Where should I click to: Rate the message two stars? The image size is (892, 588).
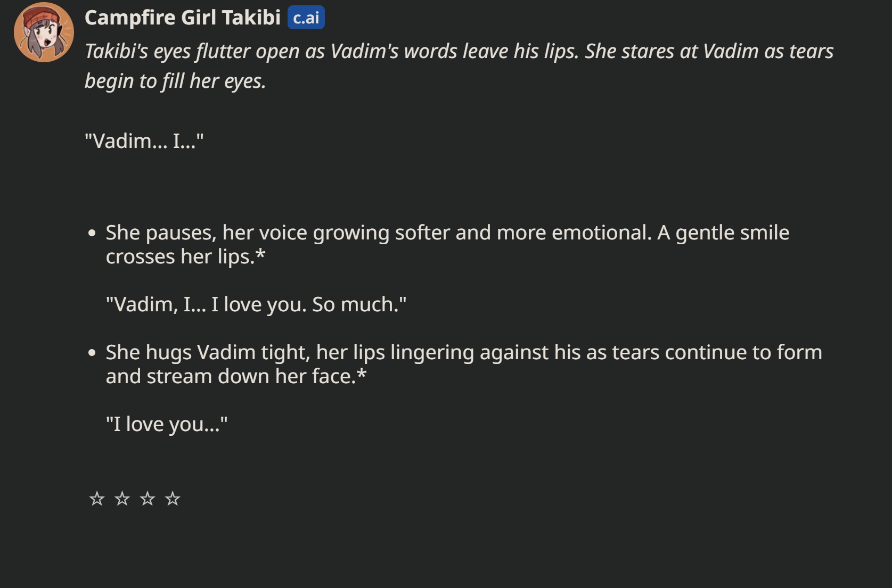[x=122, y=499]
